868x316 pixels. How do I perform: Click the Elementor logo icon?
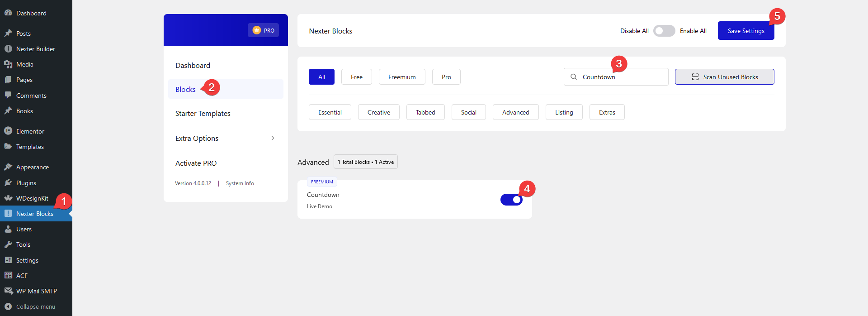pyautogui.click(x=8, y=131)
